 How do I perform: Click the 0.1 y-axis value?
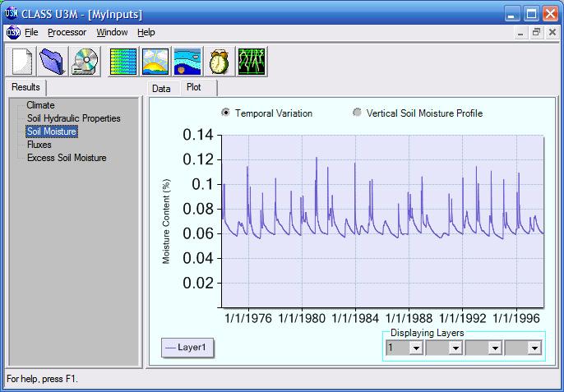pos(203,184)
